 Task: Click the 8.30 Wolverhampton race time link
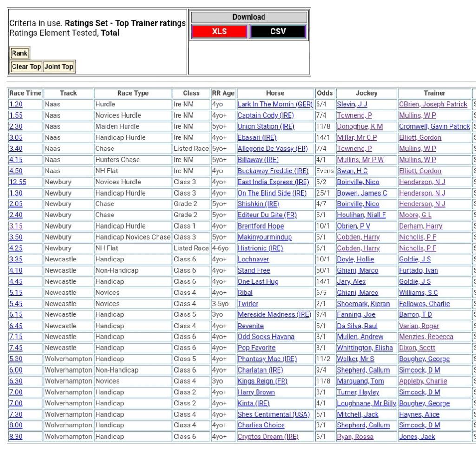click(16, 437)
